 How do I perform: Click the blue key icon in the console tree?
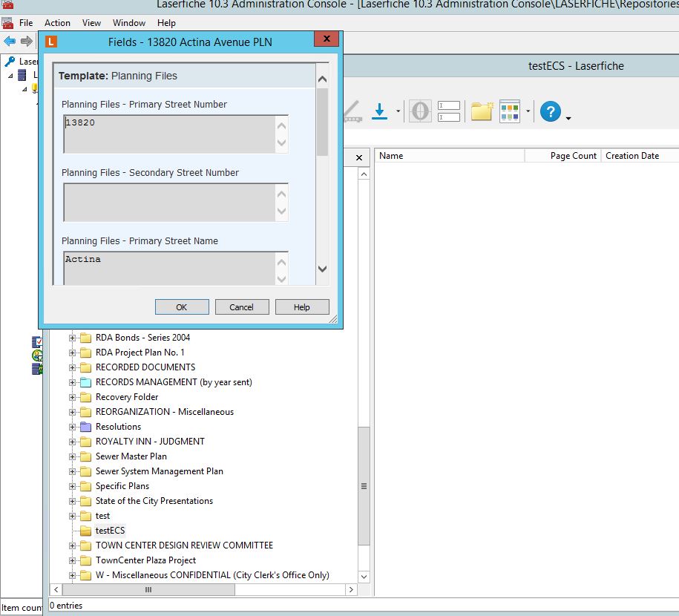pos(10,62)
